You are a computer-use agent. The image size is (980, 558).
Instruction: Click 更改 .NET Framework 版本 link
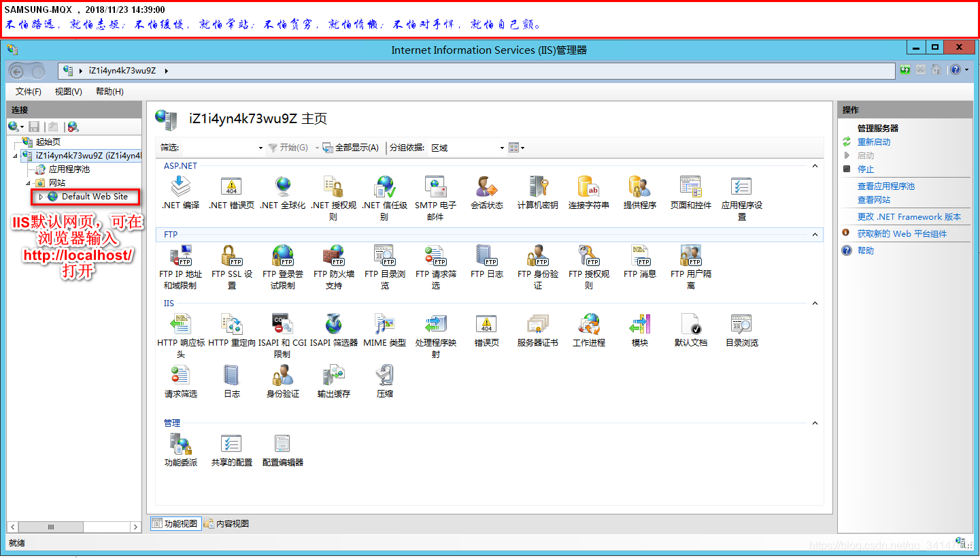[909, 217]
